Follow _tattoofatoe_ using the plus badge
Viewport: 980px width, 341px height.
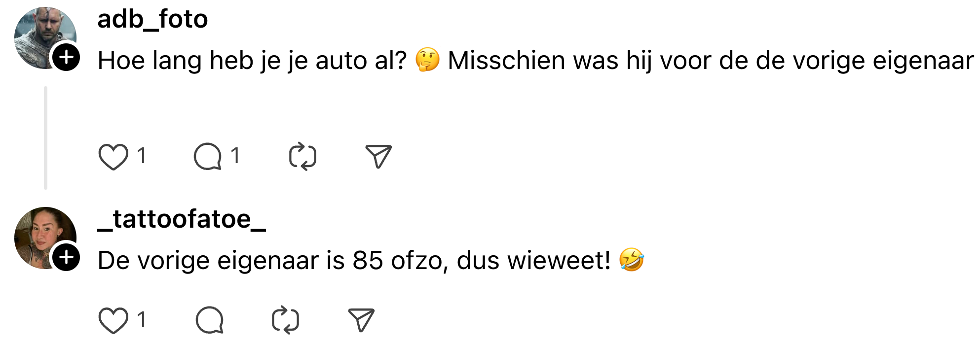pos(67,257)
